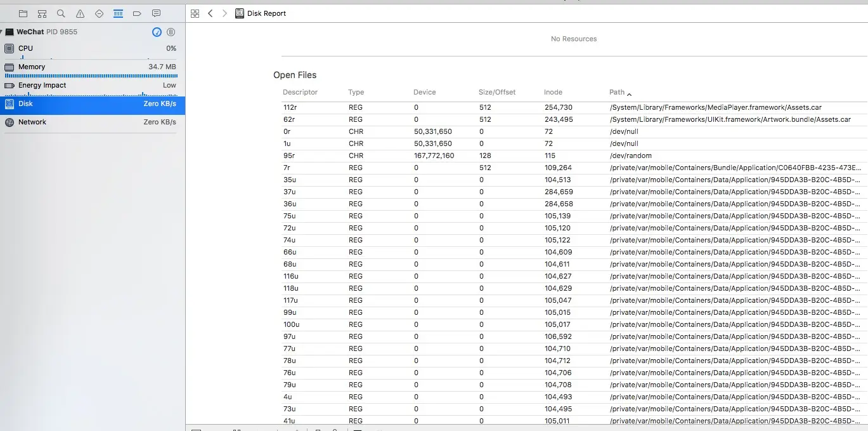Image resolution: width=868 pixels, height=431 pixels.
Task: Open the Breakpoint navigator flag icon
Action: pyautogui.click(x=136, y=13)
